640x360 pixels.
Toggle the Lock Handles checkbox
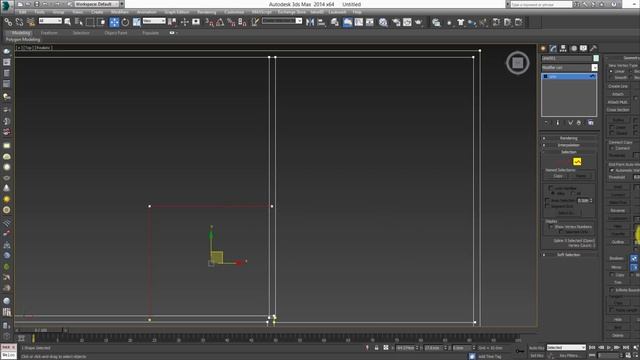pos(551,188)
